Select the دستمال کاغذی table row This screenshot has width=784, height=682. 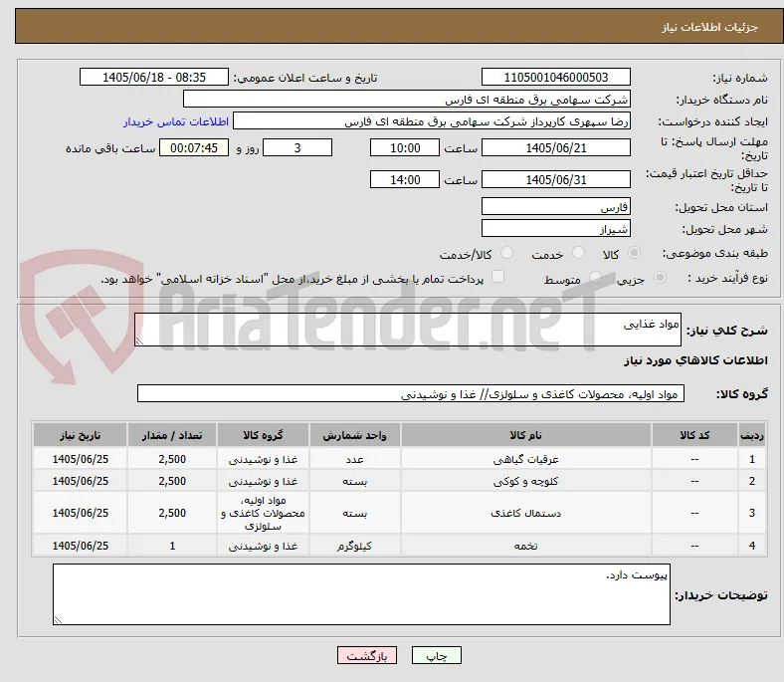pyautogui.click(x=400, y=513)
